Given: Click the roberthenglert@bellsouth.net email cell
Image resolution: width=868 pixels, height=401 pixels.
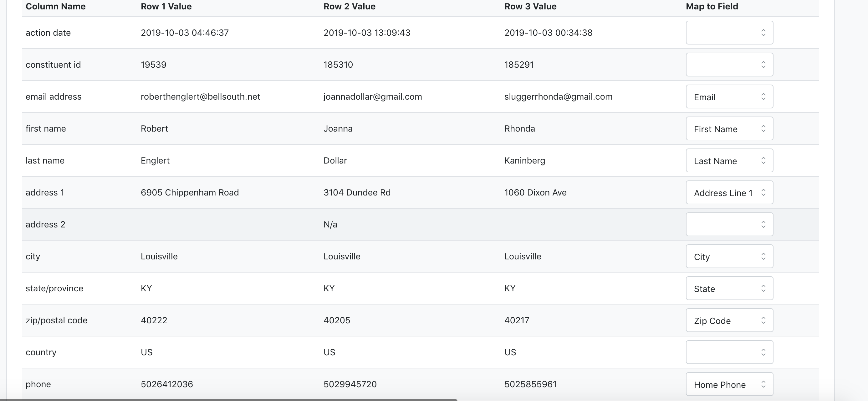Looking at the screenshot, I should [200, 97].
